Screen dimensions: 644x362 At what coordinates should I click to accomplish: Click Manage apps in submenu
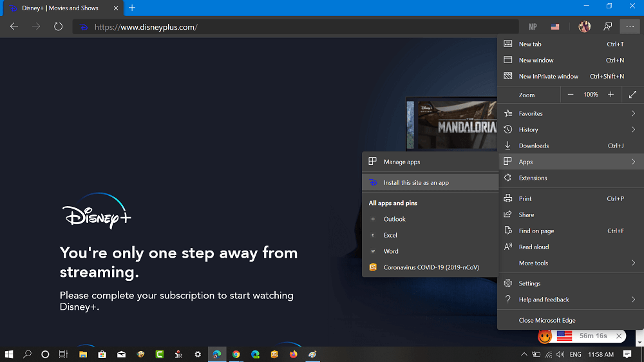click(430, 162)
